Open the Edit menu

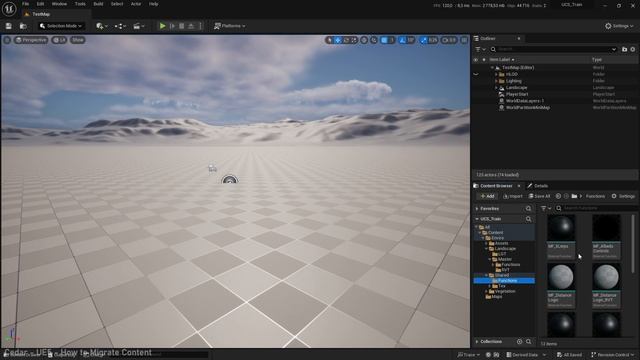pos(40,4)
